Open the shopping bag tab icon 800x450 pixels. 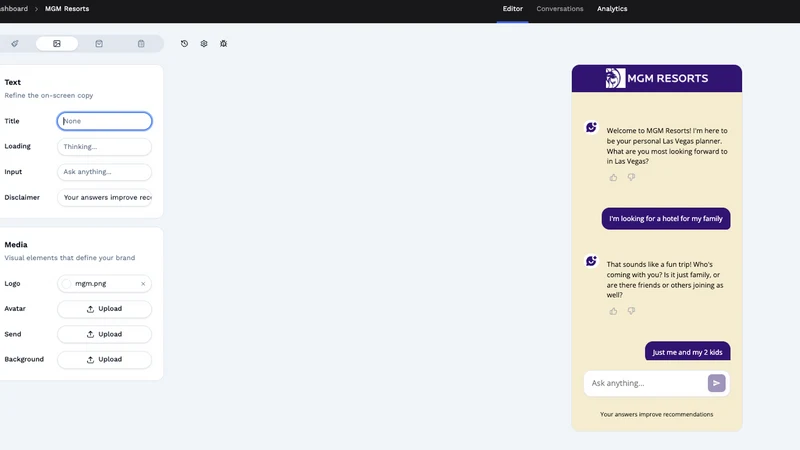(x=99, y=44)
